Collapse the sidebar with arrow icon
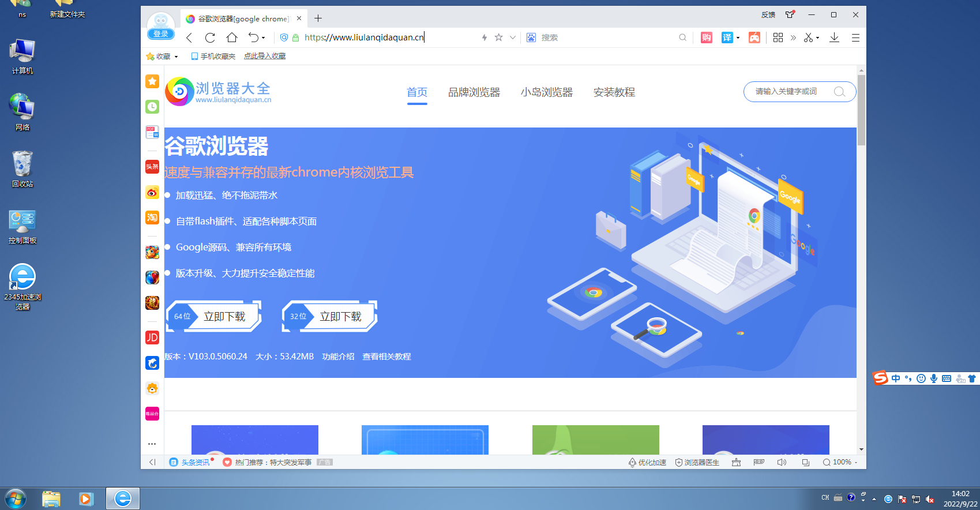Screen dimensions: 980x510 click(x=152, y=462)
